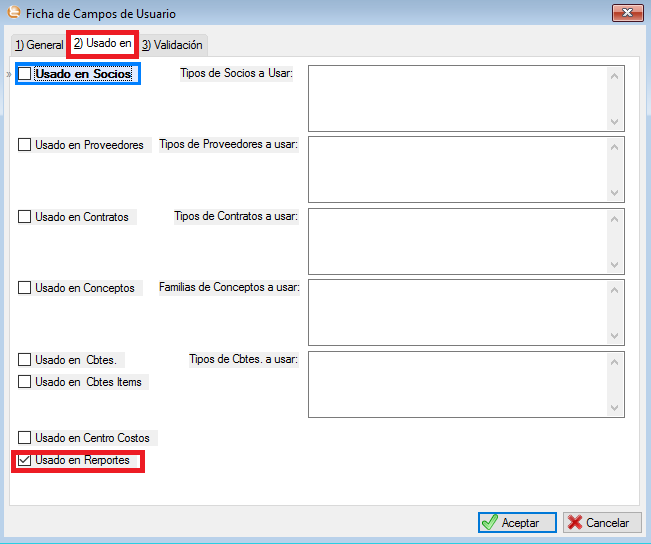Click inside Tipos de Socios list box
This screenshot has width=651, height=544.
point(456,98)
